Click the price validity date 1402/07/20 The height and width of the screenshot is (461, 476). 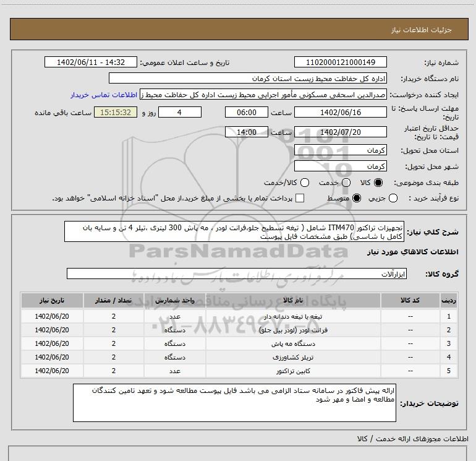coord(340,132)
